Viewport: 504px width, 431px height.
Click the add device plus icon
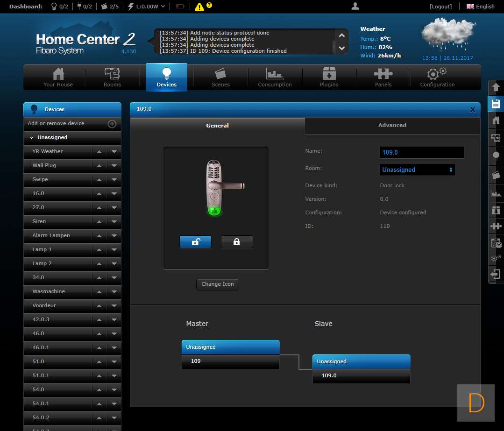(112, 124)
